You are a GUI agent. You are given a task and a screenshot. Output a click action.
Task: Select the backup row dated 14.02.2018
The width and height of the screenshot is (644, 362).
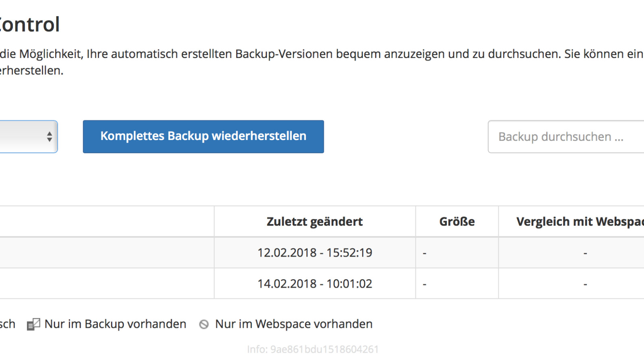click(x=315, y=283)
